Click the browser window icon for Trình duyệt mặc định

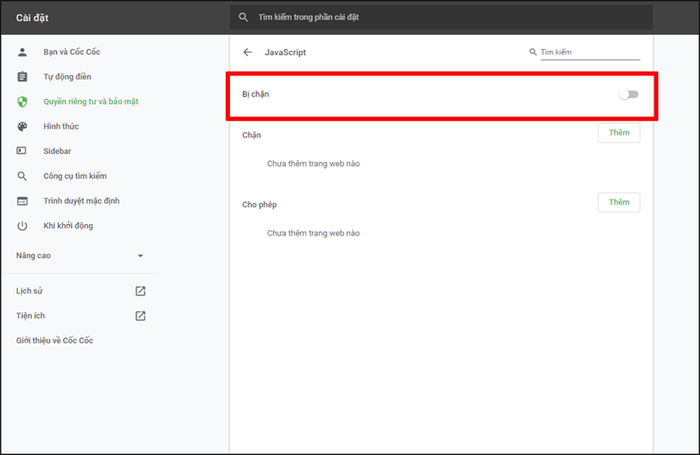point(22,201)
